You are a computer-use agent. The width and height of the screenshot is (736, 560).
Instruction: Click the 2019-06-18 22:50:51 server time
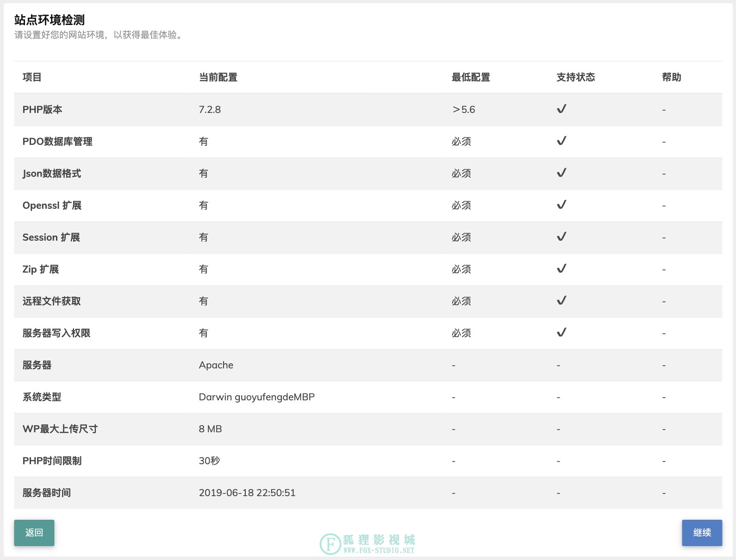pos(247,493)
